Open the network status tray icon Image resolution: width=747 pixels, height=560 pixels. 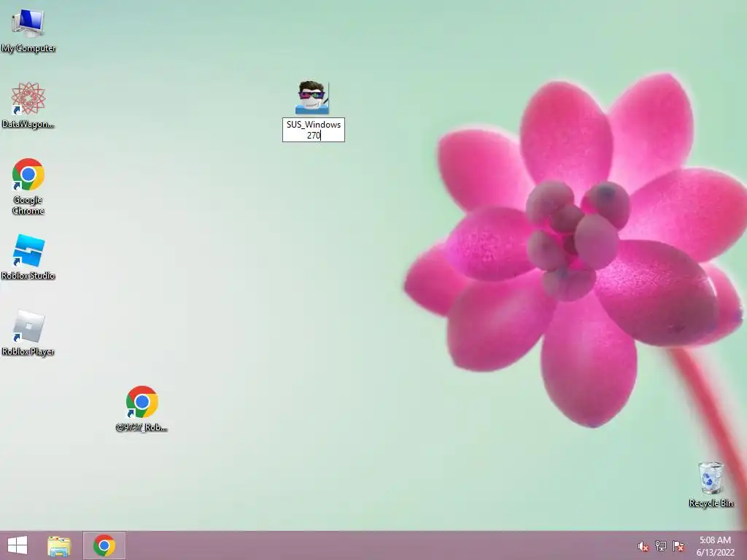(660, 546)
